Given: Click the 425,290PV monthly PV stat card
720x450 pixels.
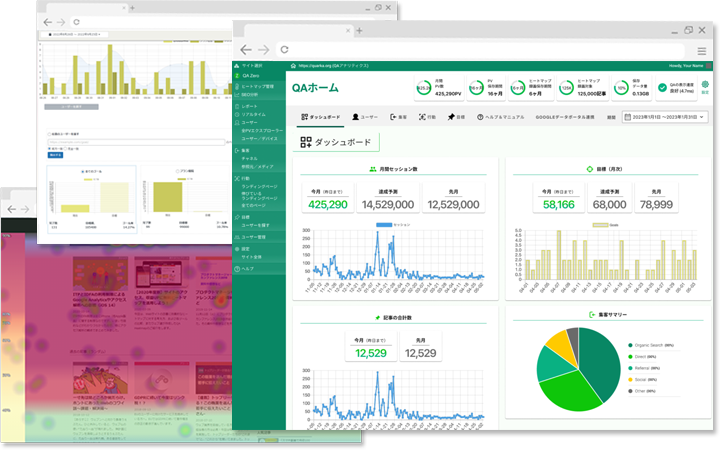Looking at the screenshot, I should point(439,87).
